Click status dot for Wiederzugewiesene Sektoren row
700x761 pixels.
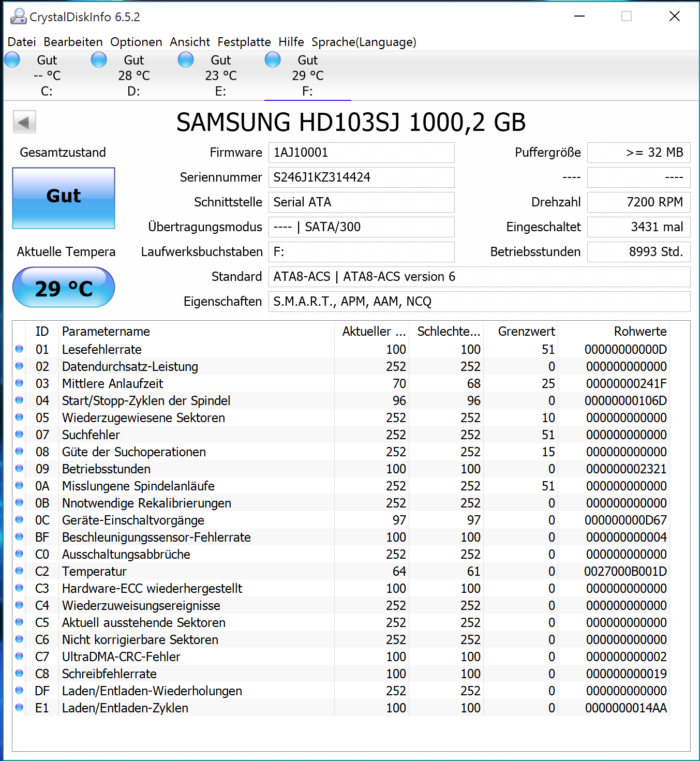point(19,417)
